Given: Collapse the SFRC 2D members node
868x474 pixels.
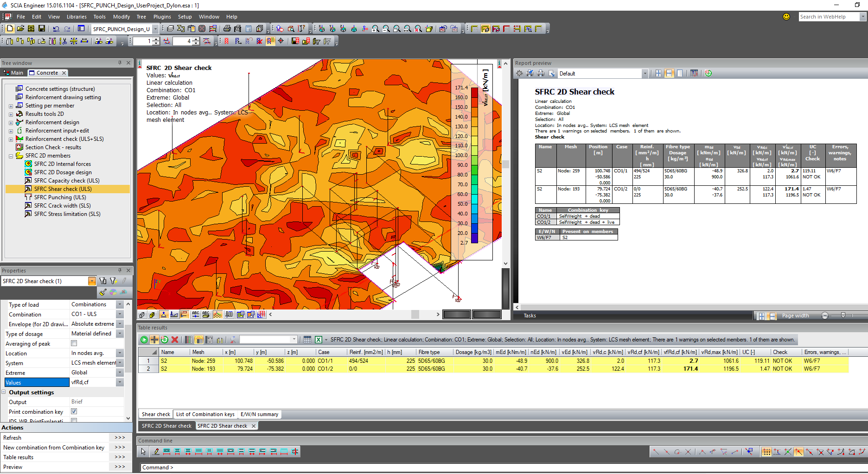Looking at the screenshot, I should (11, 156).
